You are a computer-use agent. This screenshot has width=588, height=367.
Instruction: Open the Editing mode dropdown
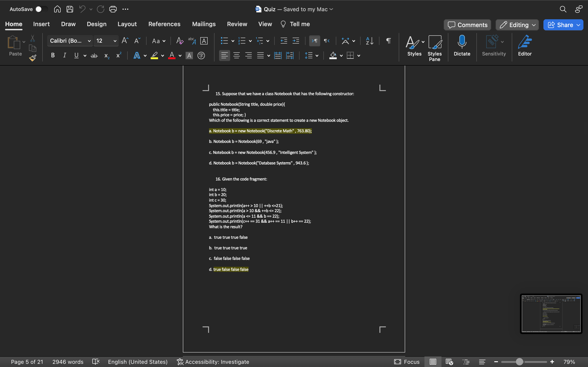coord(517,25)
